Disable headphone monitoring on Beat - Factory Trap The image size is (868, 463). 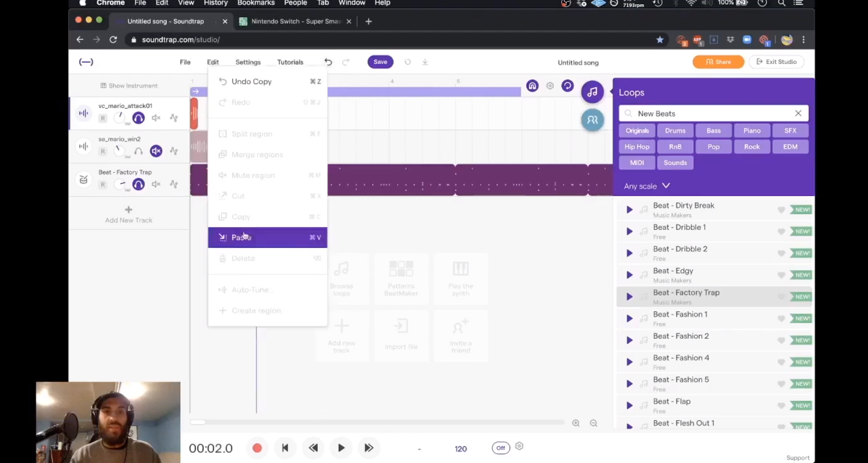coord(138,184)
